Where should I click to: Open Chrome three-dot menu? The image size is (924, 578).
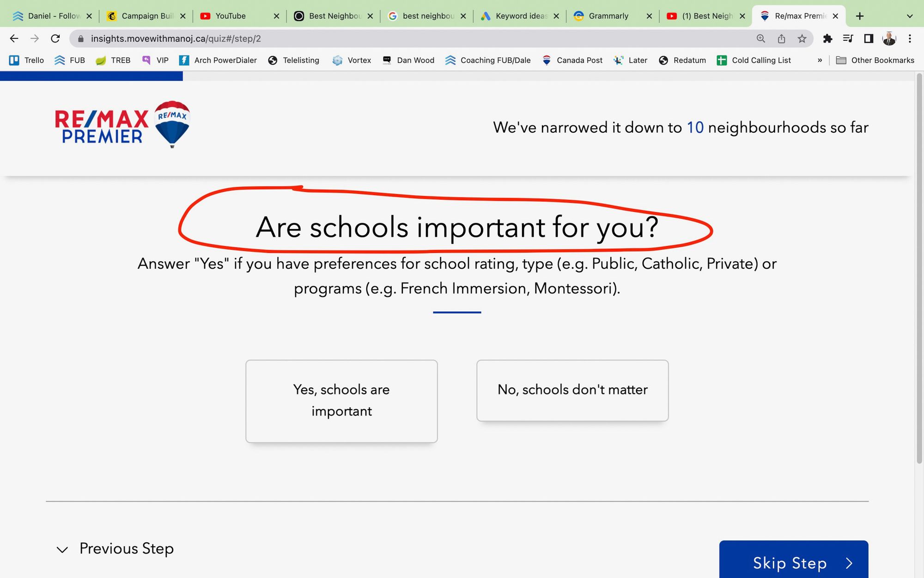(909, 38)
